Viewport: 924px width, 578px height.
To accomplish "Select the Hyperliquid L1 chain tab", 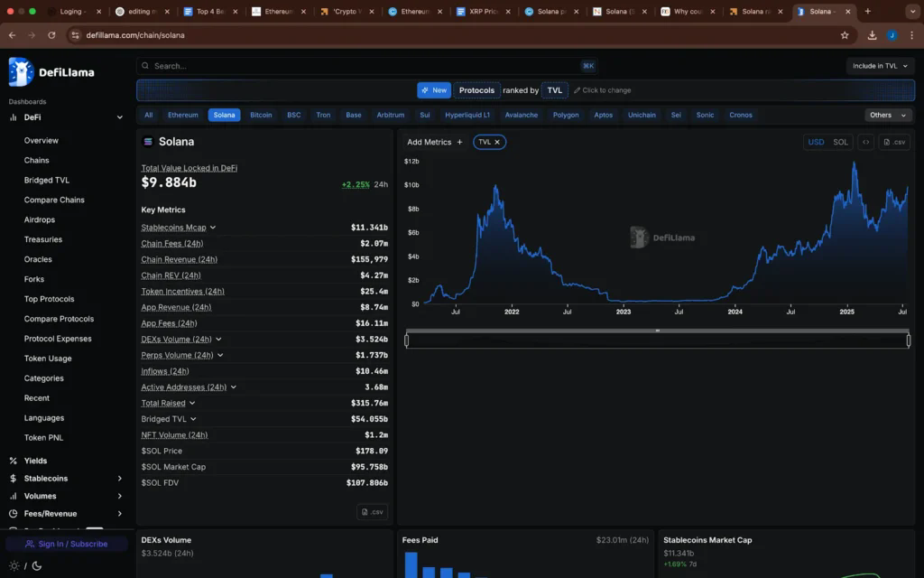I will [467, 115].
